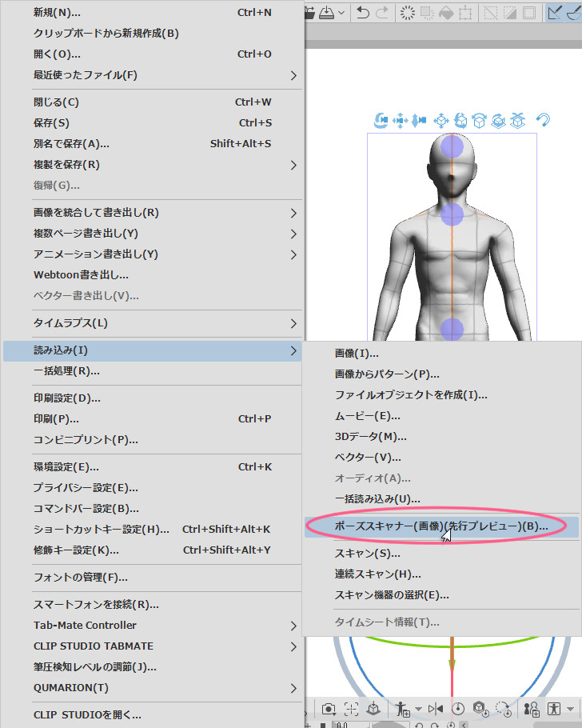Click the Fill bucket icon in toolbar
Image resolution: width=582 pixels, height=728 pixels.
[x=446, y=13]
